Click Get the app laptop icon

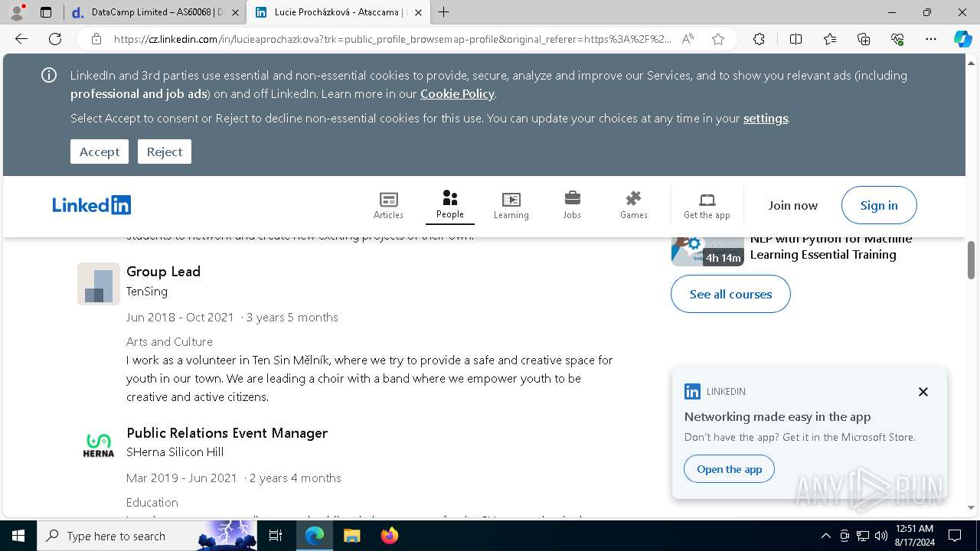[707, 200]
